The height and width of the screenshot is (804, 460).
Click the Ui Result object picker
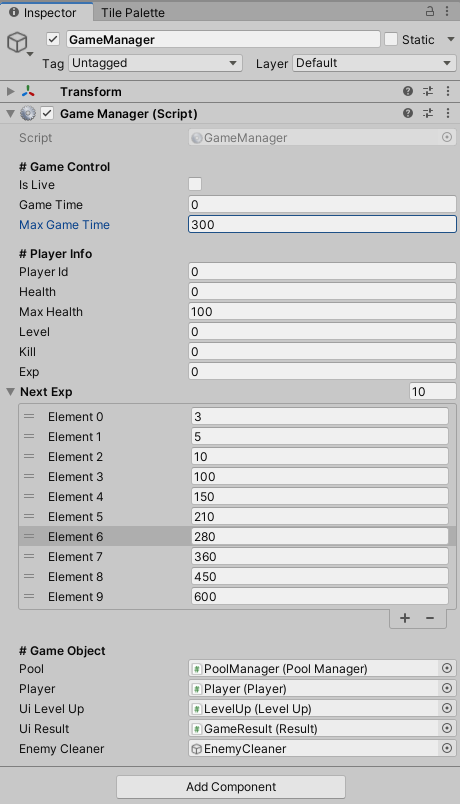pyautogui.click(x=447, y=728)
